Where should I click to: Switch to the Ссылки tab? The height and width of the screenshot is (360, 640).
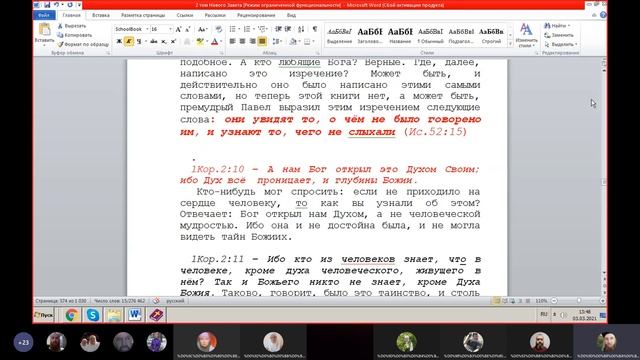click(x=184, y=15)
